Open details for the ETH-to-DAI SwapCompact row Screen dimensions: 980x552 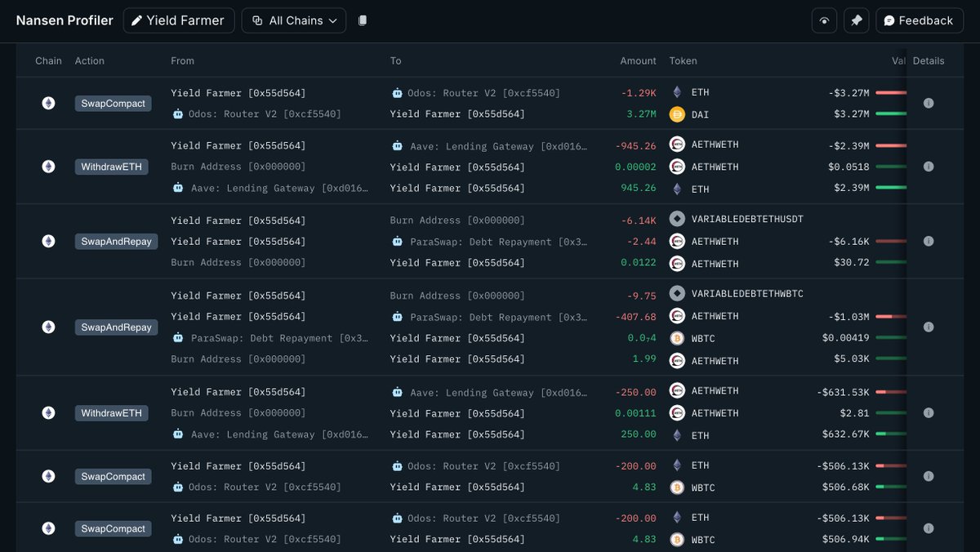(x=929, y=104)
